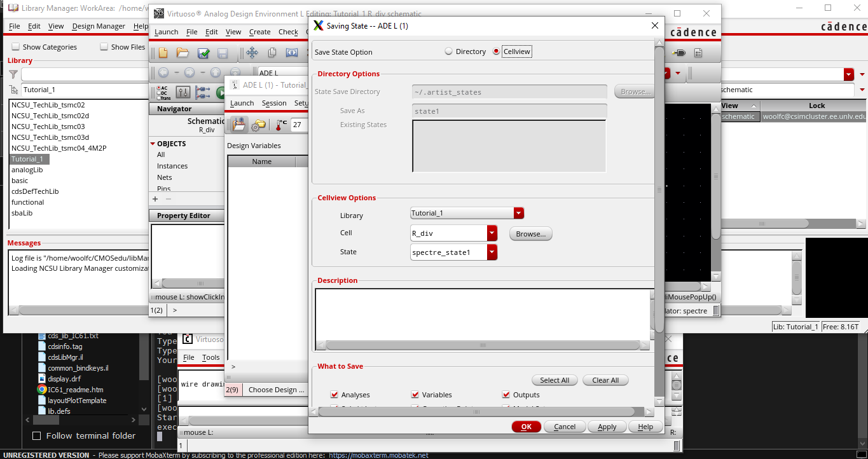This screenshot has height=459, width=868.
Task: Select analogLib in the Library list
Action: (x=27, y=170)
